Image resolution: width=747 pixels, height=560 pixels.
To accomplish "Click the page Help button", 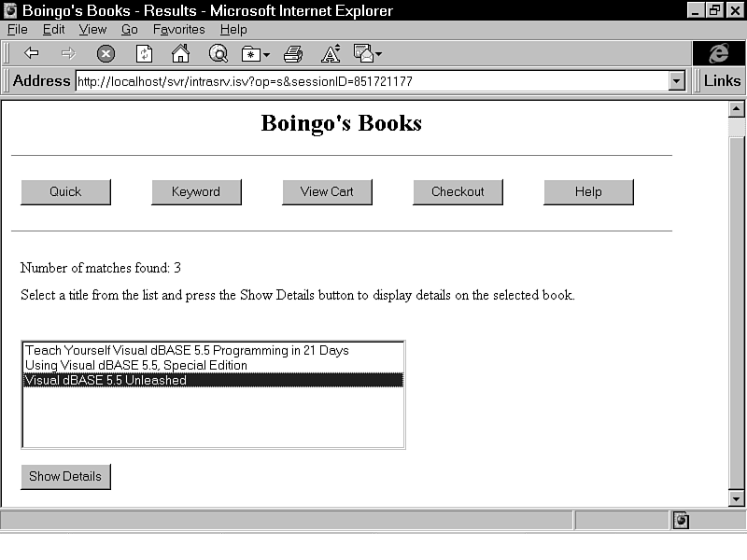I will 588,192.
